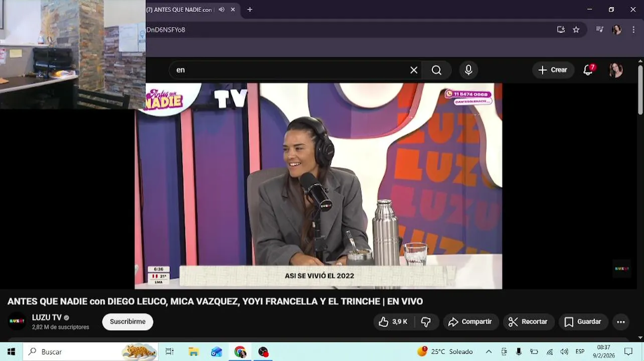Open YouTube notifications bell
This screenshot has height=361, width=644.
[x=588, y=70]
